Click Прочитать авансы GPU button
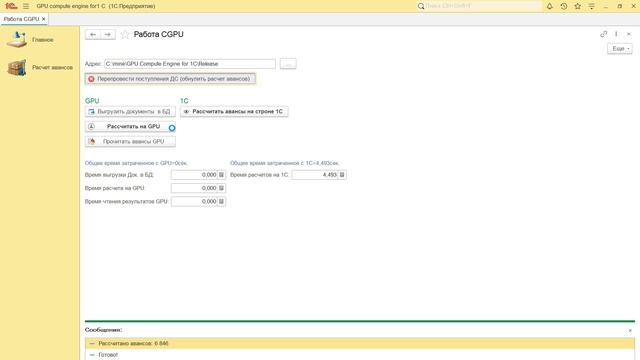 (130, 141)
